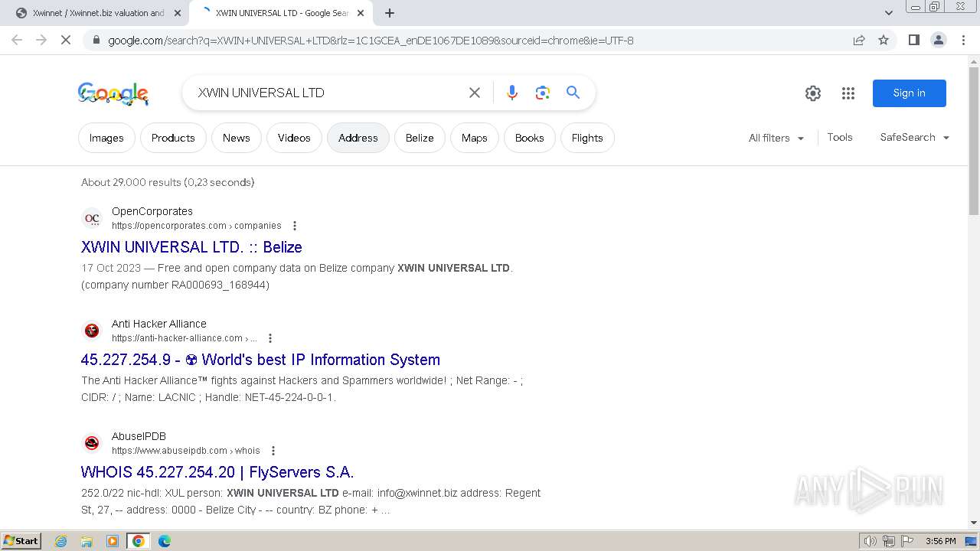The image size is (980, 551).
Task: Close the Xwinnet valuation tab
Action: coord(178,13)
